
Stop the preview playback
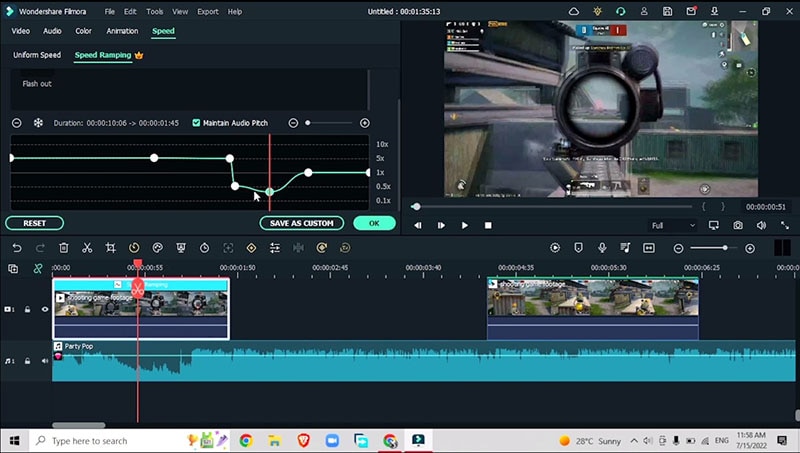(x=488, y=225)
